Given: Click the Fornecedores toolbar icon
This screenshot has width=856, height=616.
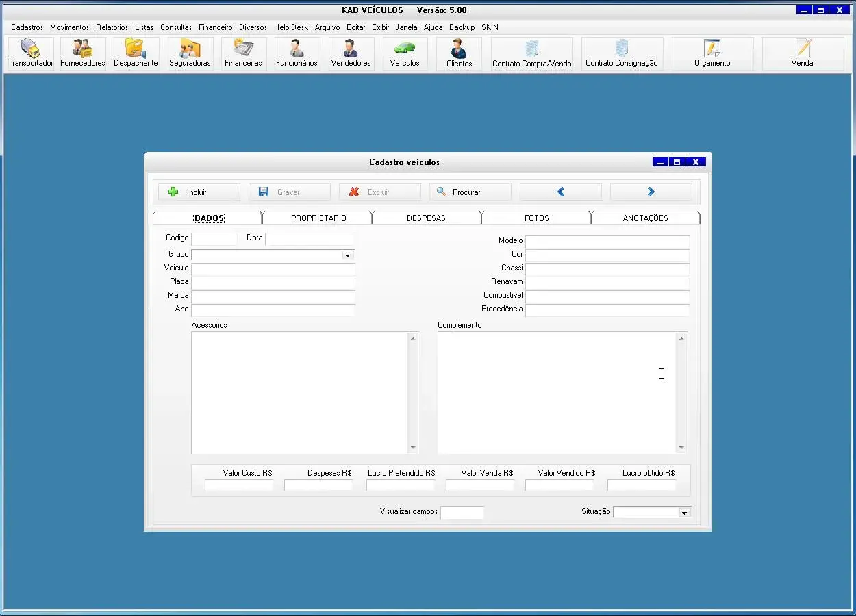Looking at the screenshot, I should pyautogui.click(x=82, y=53).
